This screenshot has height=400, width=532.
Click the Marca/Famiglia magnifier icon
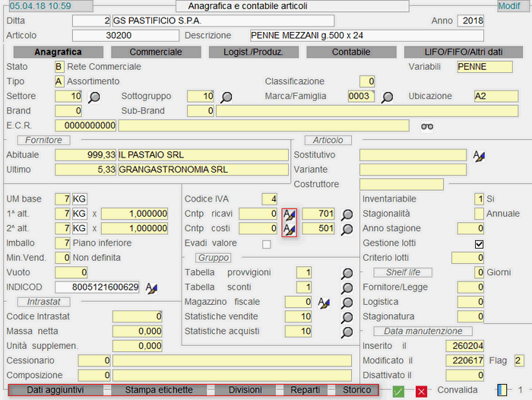point(388,97)
